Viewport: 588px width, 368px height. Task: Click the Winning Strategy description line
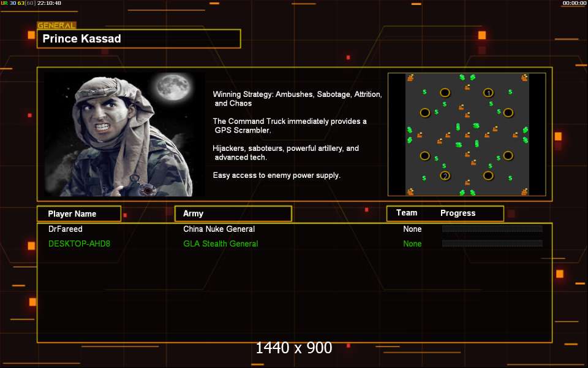(x=298, y=99)
